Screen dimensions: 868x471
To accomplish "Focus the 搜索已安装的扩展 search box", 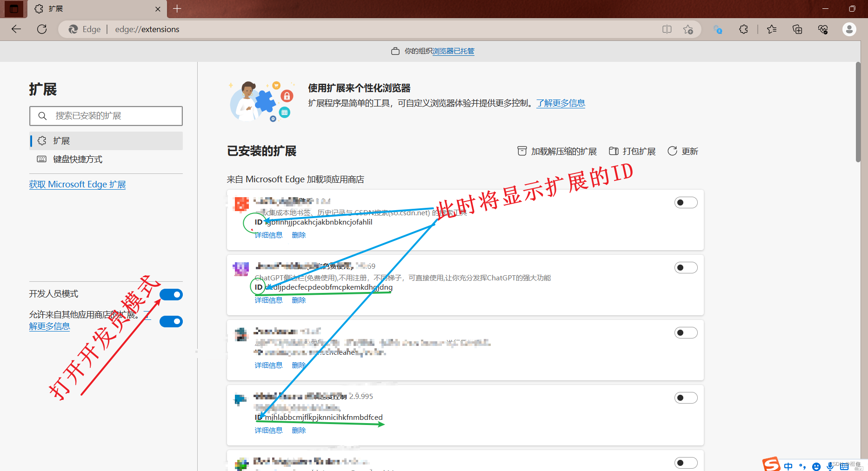I will tap(106, 116).
